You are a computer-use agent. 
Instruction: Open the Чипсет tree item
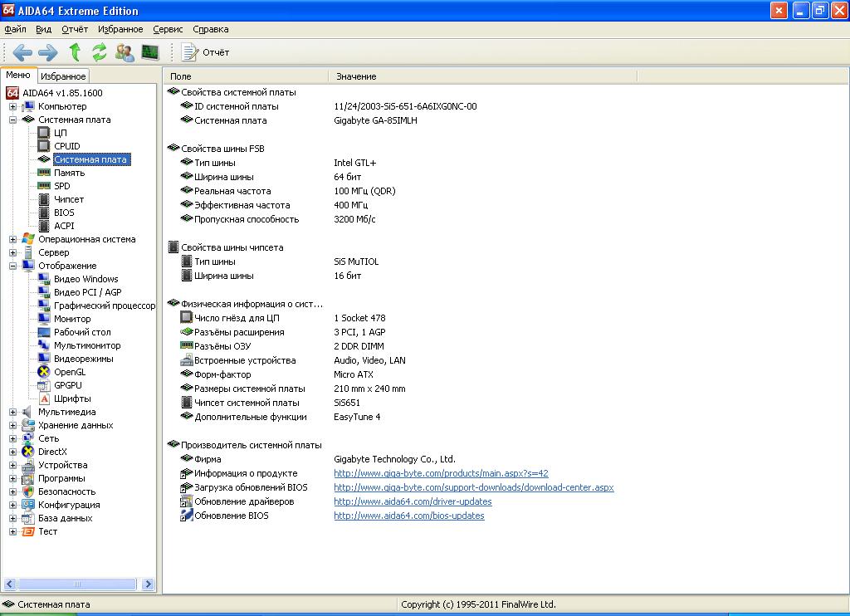(69, 199)
